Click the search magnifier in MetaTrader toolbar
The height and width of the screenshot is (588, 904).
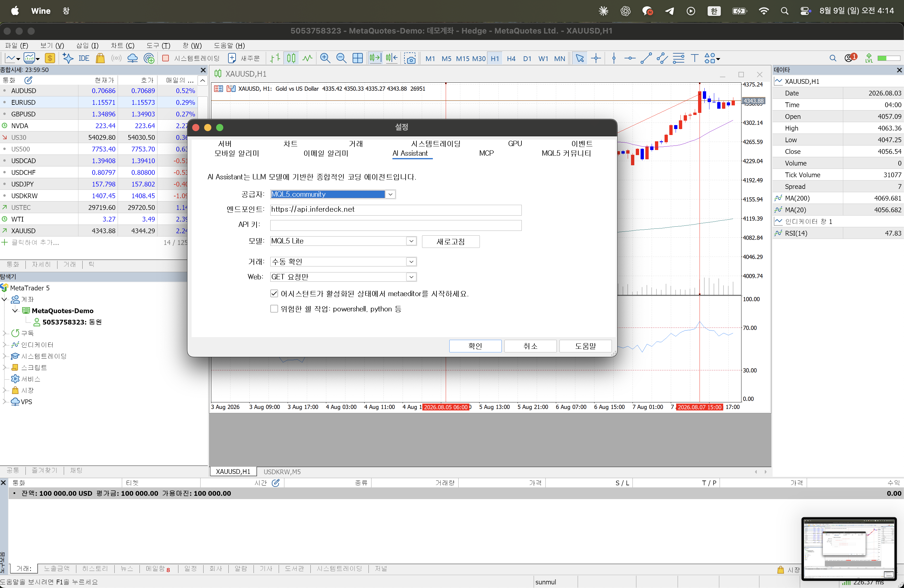(x=833, y=58)
